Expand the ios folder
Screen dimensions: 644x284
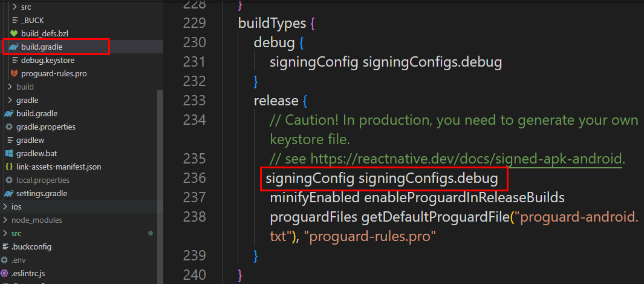point(5,206)
